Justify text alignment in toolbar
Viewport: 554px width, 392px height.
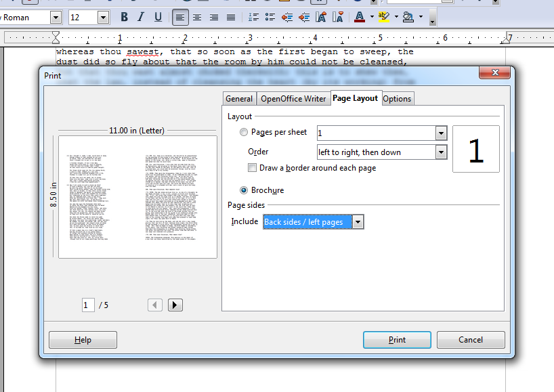pyautogui.click(x=231, y=17)
